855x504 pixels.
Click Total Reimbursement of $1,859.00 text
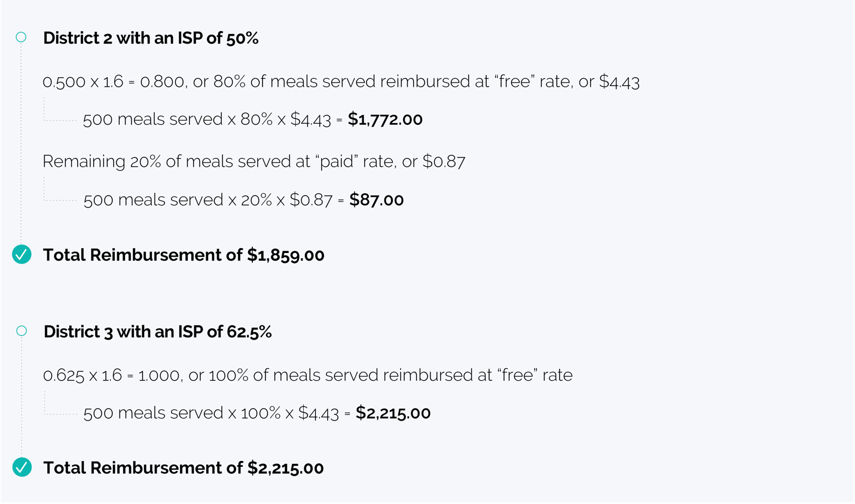(x=184, y=255)
